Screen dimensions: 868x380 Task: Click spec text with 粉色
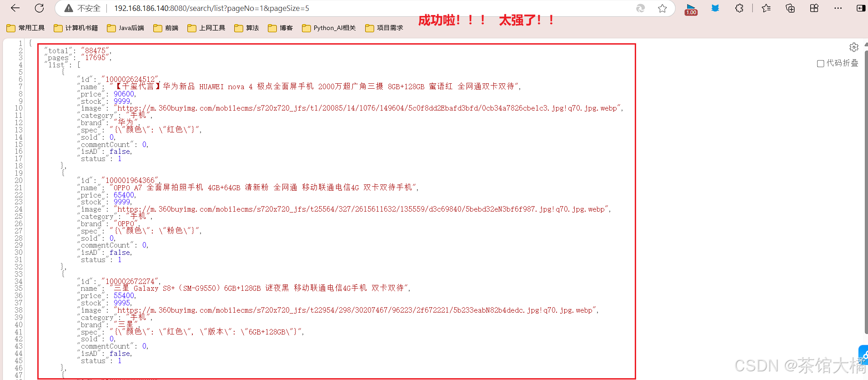click(x=155, y=231)
